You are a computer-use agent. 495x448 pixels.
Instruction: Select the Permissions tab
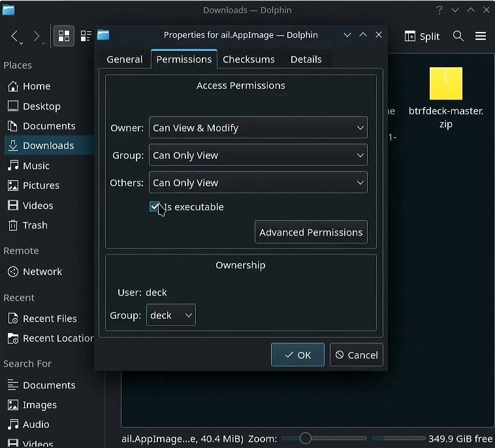tap(184, 59)
